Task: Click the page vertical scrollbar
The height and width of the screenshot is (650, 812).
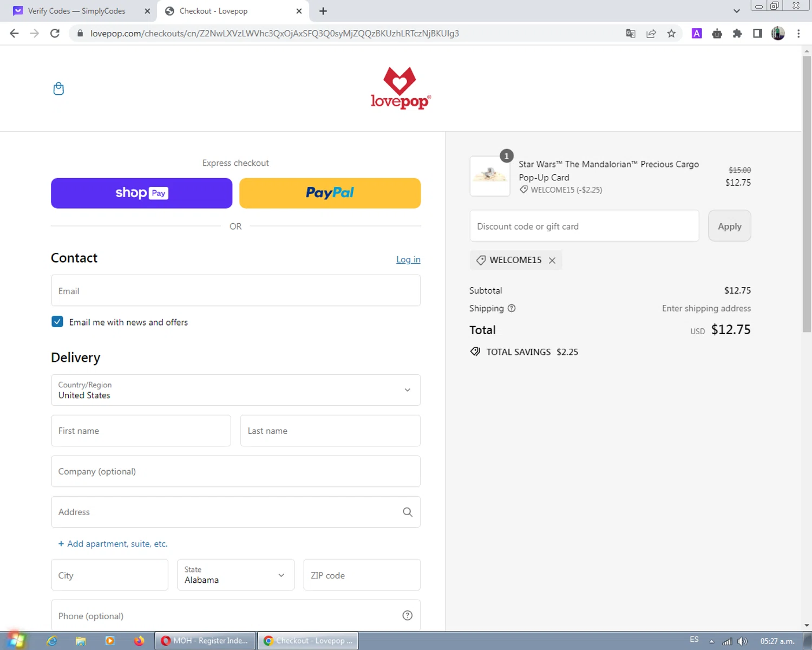Action: (x=807, y=193)
